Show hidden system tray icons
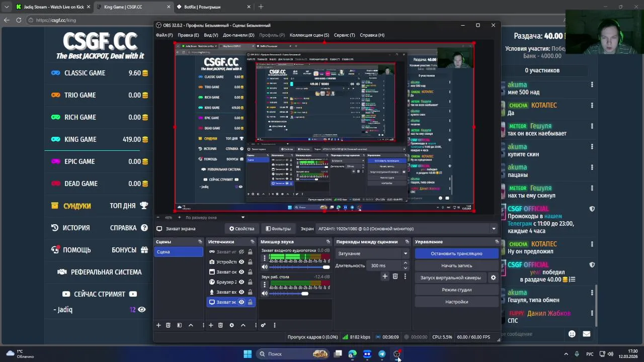This screenshot has width=644, height=362. point(566,354)
